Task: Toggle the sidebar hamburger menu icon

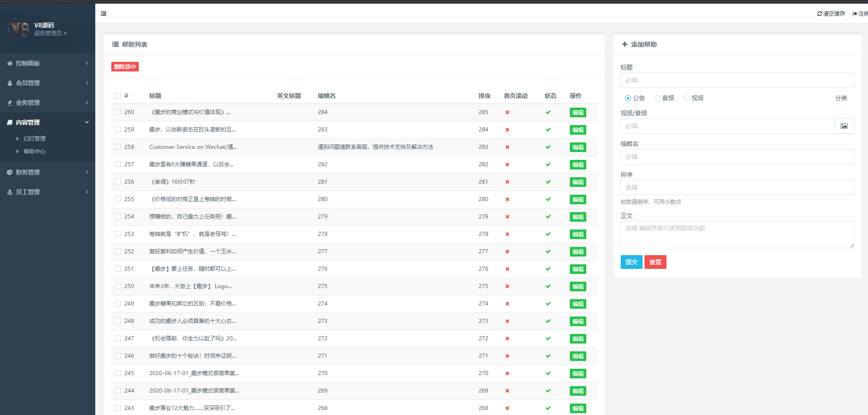Action: (104, 14)
